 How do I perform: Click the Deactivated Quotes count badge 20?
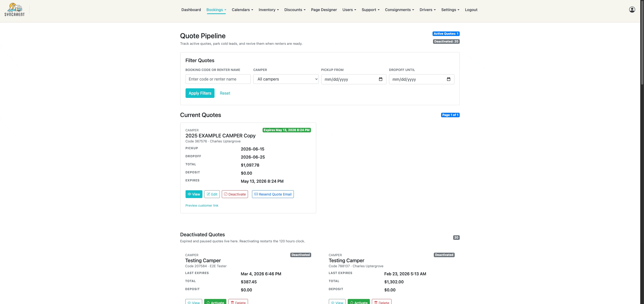pos(456,238)
